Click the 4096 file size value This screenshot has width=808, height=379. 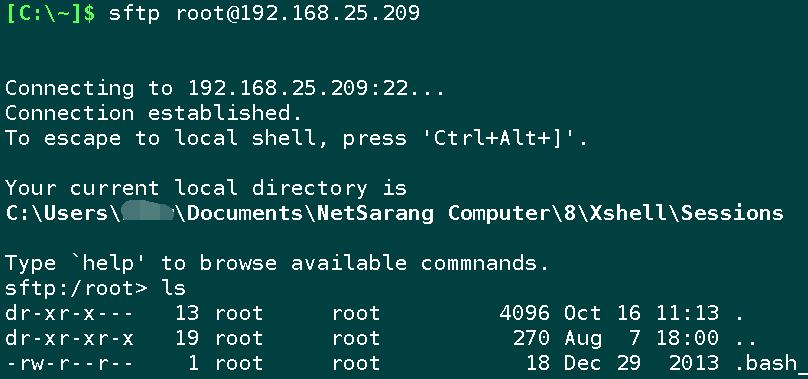(524, 313)
